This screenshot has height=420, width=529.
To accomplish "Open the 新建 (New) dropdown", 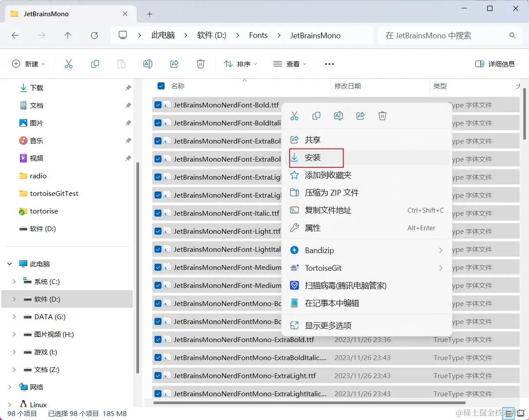I will pyautogui.click(x=28, y=64).
